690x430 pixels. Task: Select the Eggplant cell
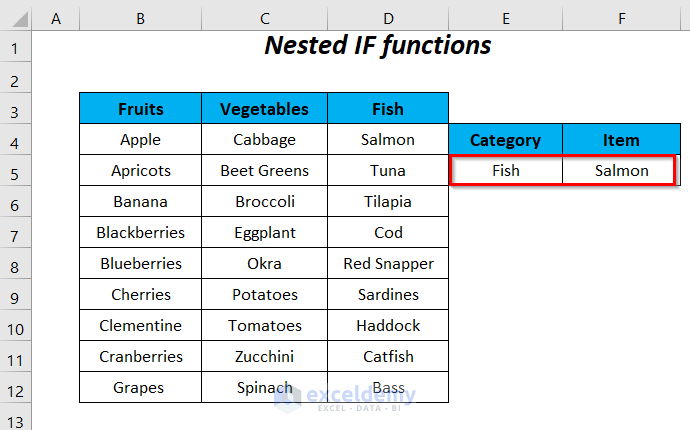(x=264, y=233)
